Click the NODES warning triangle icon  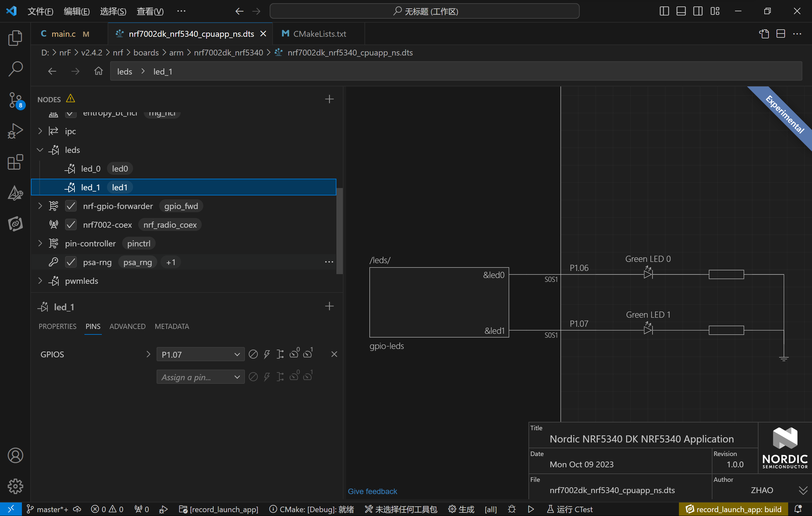pos(71,98)
